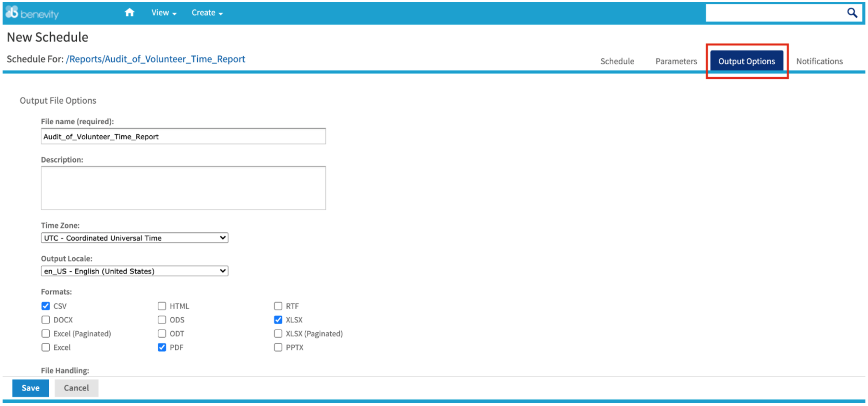
Task: Focus the File name input field
Action: point(183,136)
